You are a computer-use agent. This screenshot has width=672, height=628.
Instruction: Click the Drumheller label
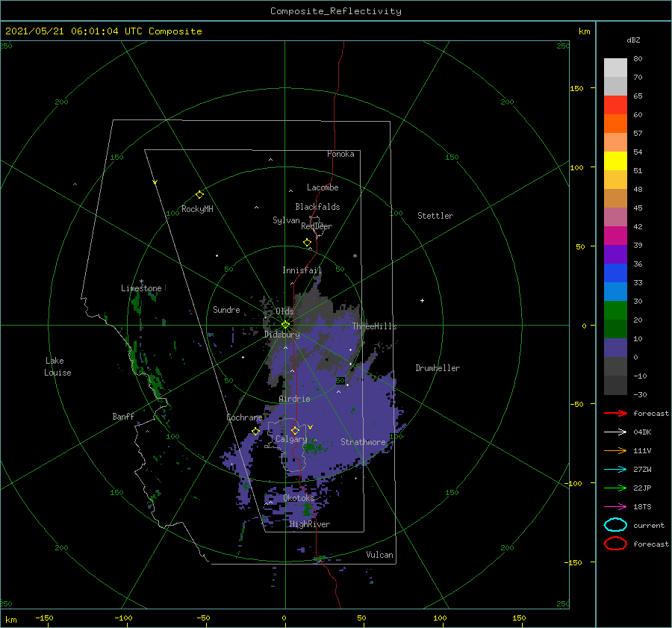[x=438, y=368]
